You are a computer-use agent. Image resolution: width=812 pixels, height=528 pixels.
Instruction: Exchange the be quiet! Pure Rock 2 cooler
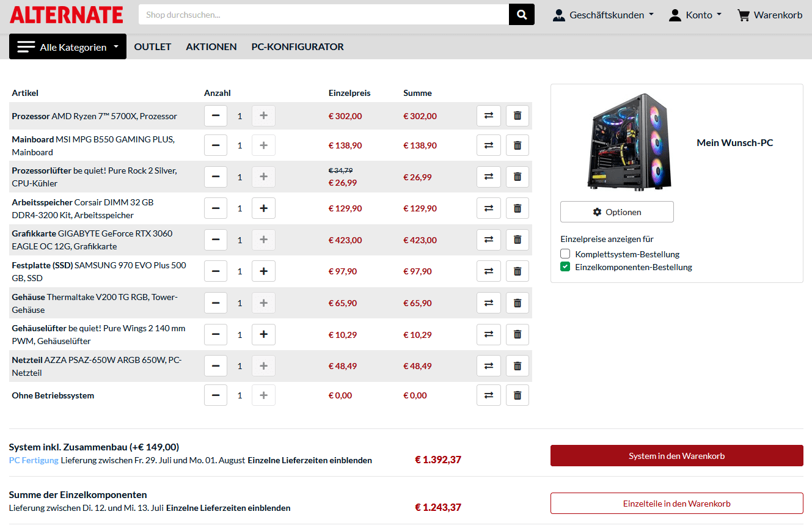coord(488,177)
